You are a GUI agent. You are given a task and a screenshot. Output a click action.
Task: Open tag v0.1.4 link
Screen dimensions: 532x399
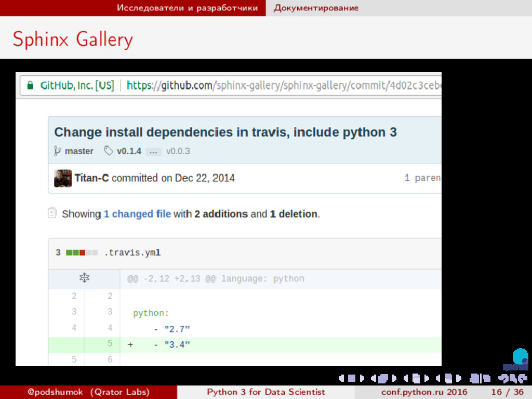point(129,151)
